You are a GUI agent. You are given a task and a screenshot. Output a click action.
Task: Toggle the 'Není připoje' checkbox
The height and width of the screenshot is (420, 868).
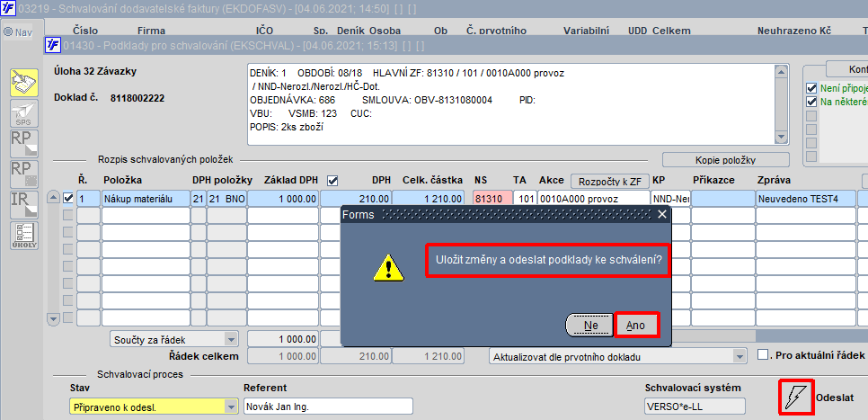pos(811,88)
